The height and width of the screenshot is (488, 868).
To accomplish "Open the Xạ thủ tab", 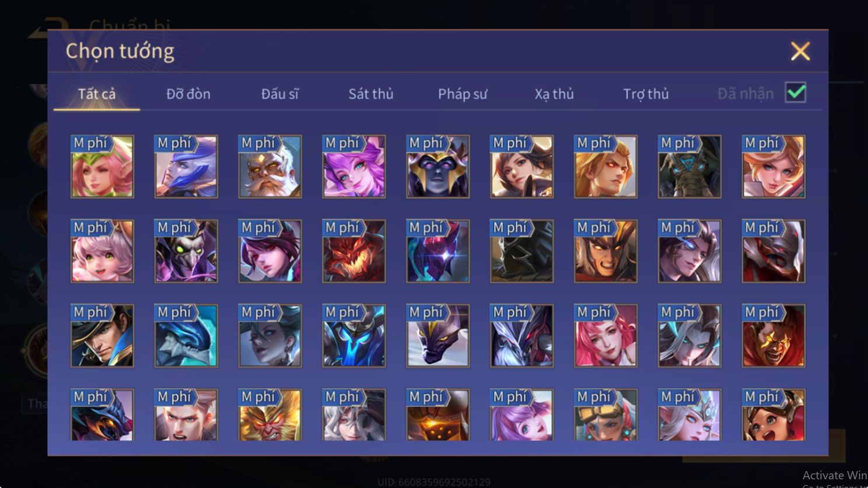I will point(554,94).
